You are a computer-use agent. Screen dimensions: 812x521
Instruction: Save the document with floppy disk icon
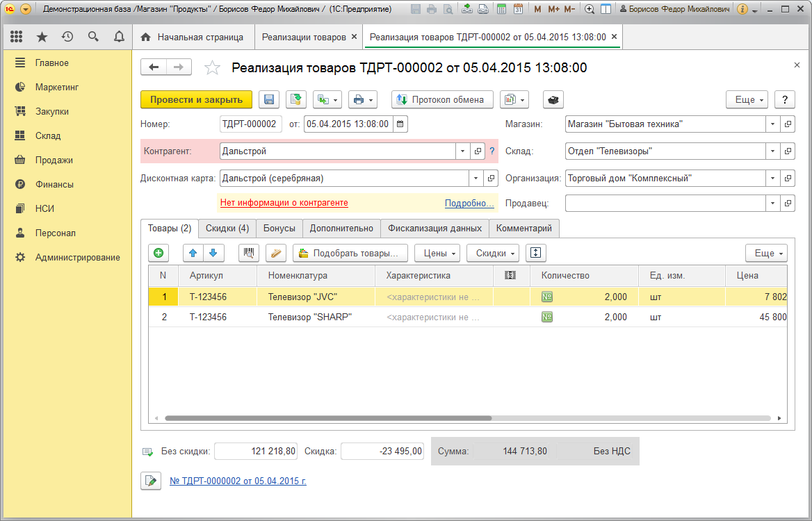pyautogui.click(x=269, y=100)
